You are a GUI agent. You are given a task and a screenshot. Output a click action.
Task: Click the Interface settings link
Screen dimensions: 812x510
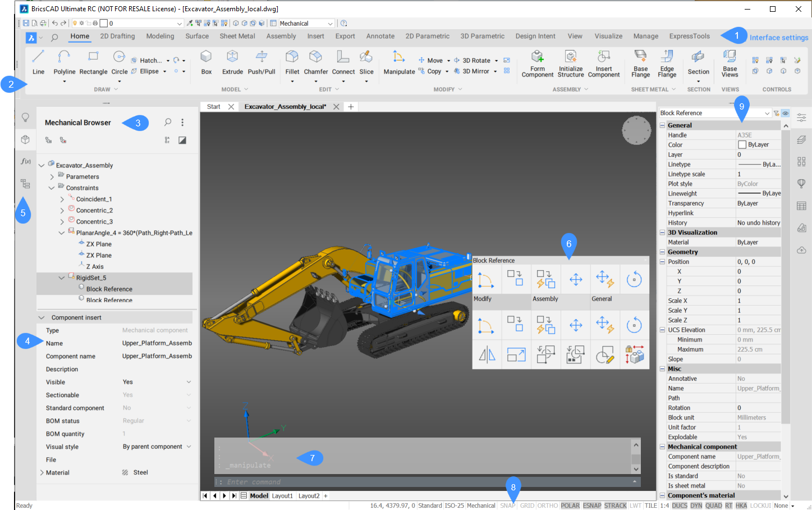pyautogui.click(x=778, y=38)
